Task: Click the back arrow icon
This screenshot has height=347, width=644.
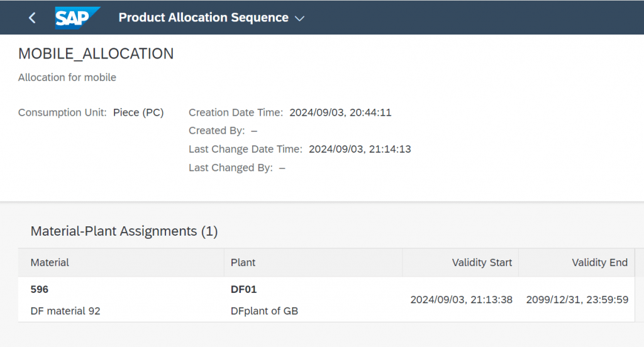Action: (32, 18)
